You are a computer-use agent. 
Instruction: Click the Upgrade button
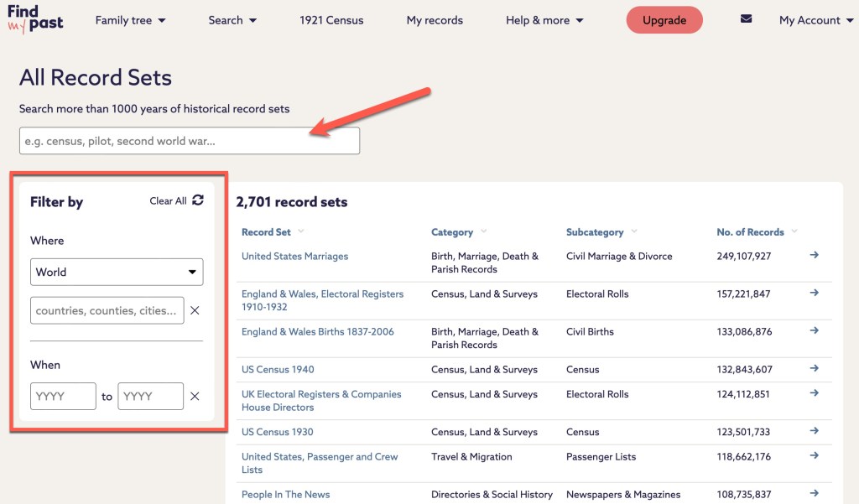pyautogui.click(x=664, y=20)
